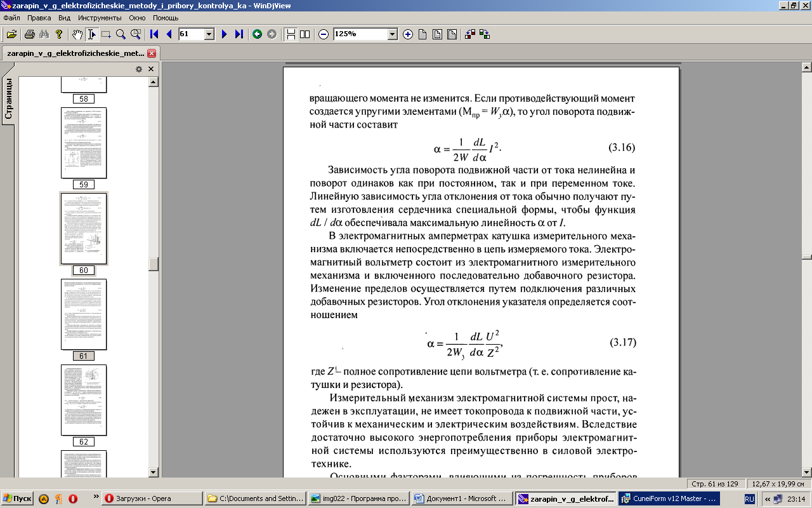Go to the previous page
The width and height of the screenshot is (812, 508).
click(x=169, y=34)
